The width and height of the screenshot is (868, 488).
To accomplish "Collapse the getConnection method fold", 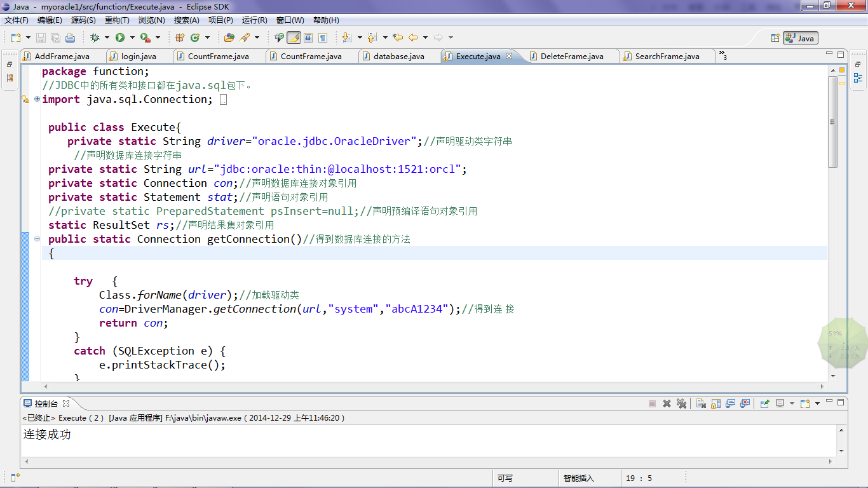I will coord(37,239).
